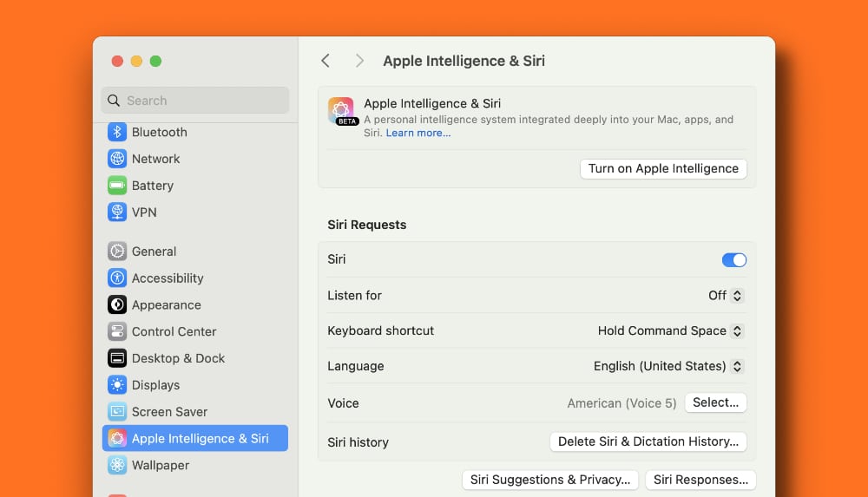Click Turn on Apple Intelligence button

[x=663, y=169]
